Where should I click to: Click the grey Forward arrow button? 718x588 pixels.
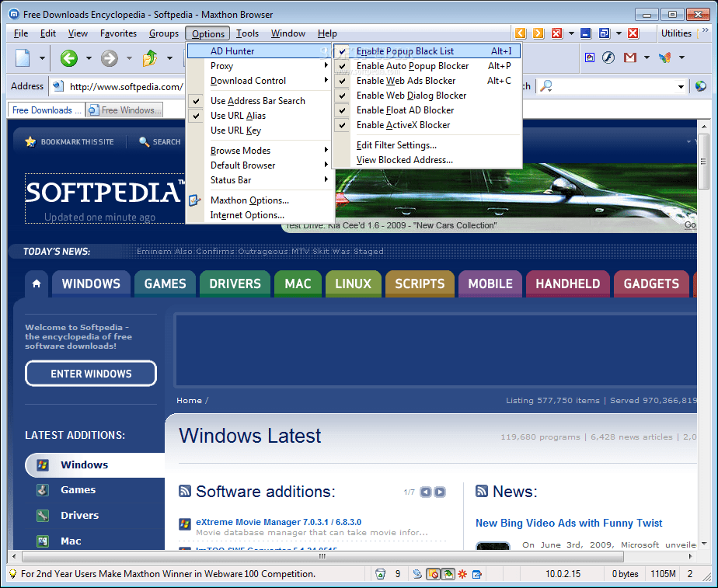click(110, 58)
